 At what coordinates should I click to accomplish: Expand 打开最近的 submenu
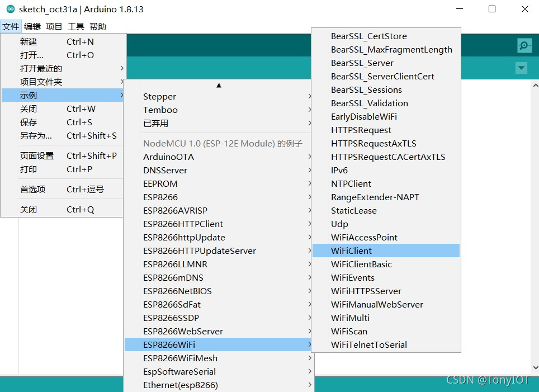point(62,68)
